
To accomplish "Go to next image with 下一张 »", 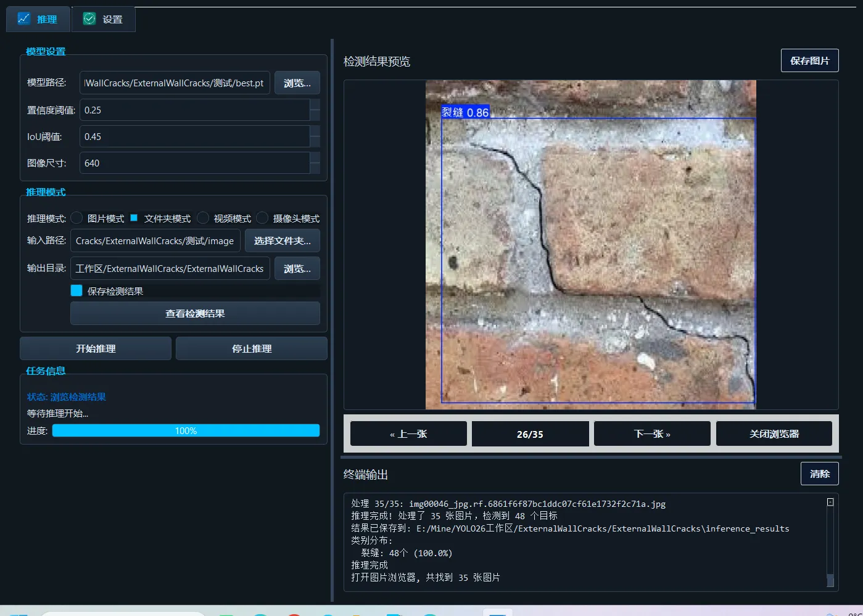I will tap(652, 433).
